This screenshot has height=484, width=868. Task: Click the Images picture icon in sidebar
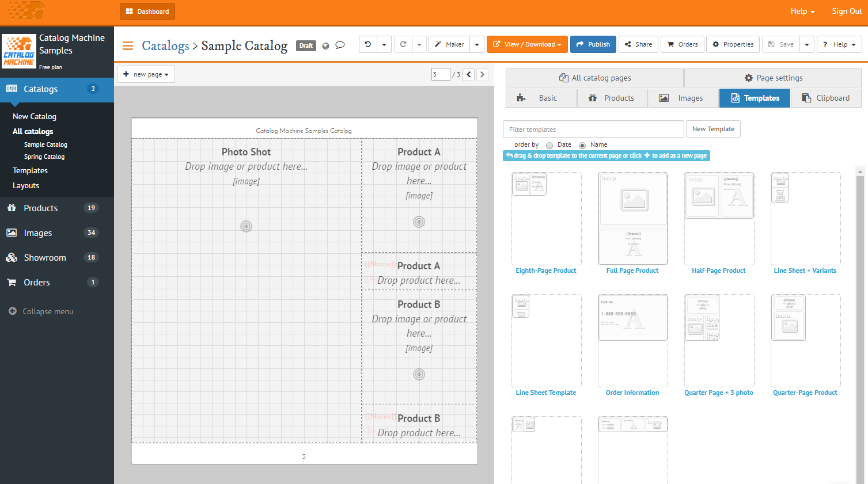click(12, 233)
